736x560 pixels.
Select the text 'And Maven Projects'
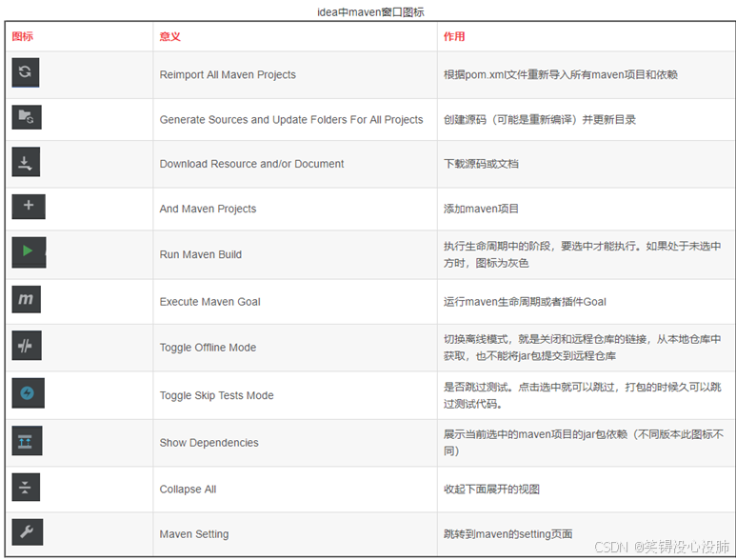point(208,209)
